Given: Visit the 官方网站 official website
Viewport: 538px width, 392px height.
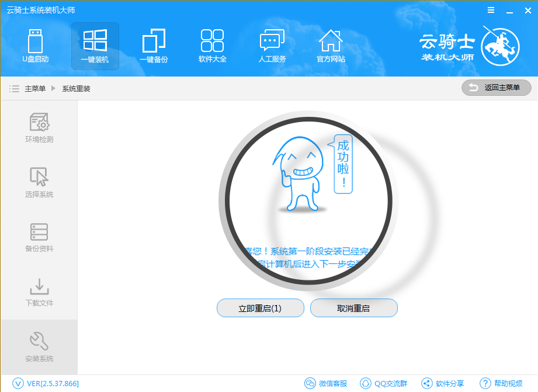Looking at the screenshot, I should pyautogui.click(x=331, y=46).
